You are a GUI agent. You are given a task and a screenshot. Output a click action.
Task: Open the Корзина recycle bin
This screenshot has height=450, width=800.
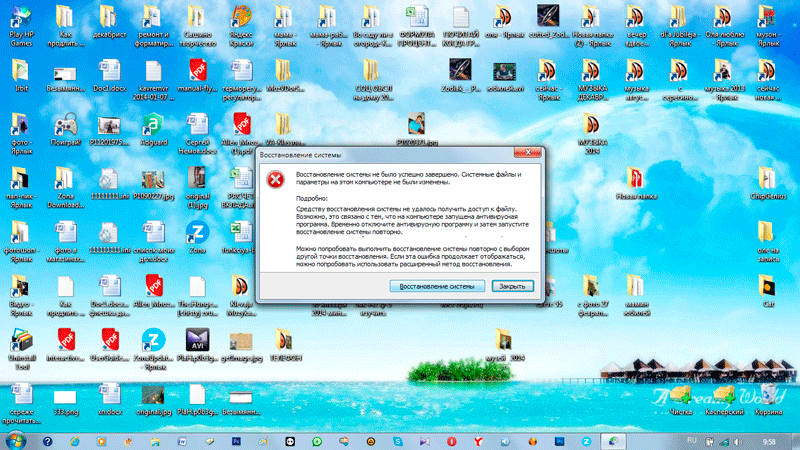[x=770, y=394]
